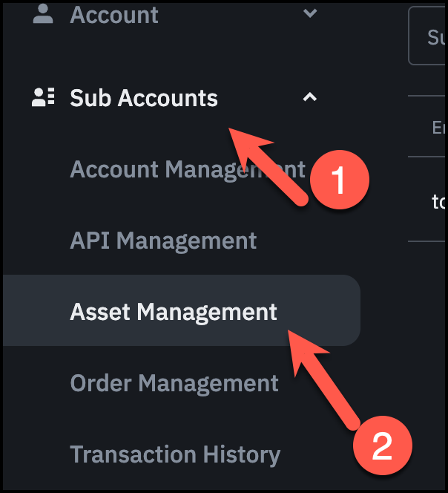Select the Sub Accounts menu heading
The image size is (448, 493).
(144, 98)
